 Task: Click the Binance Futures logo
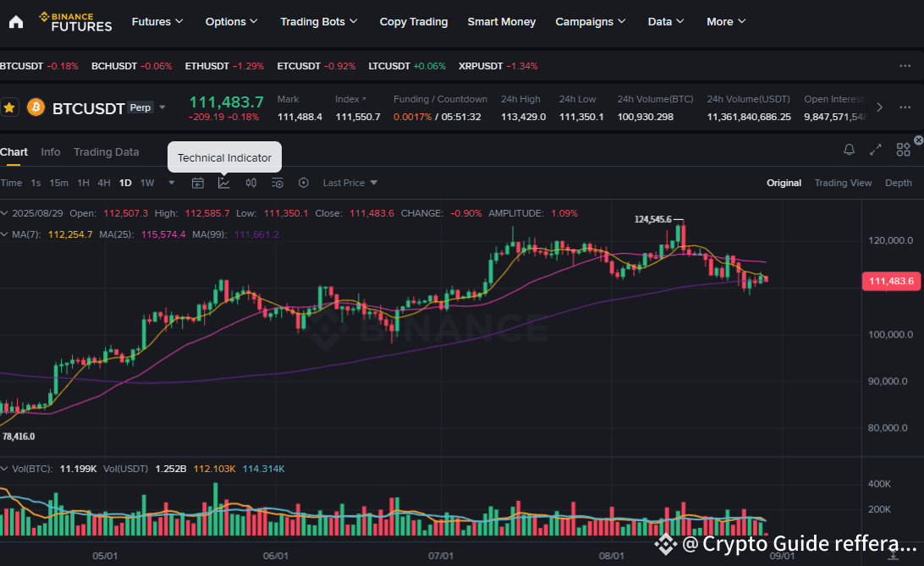[x=75, y=22]
